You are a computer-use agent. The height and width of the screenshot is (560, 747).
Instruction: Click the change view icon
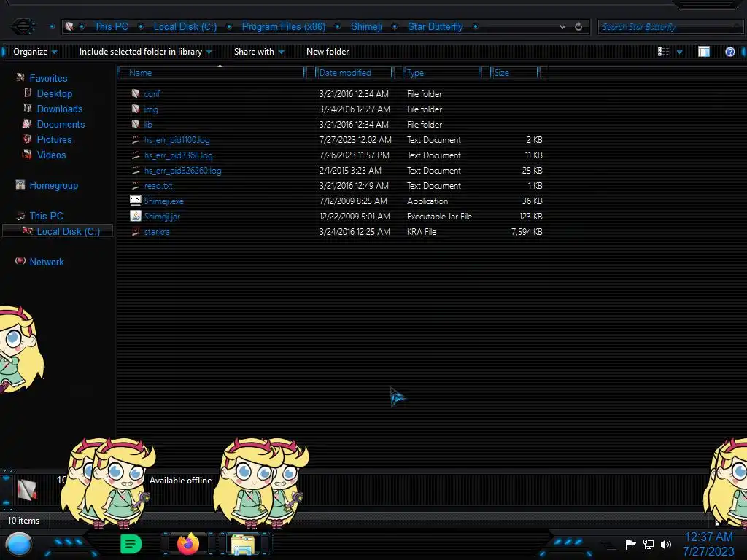[663, 52]
